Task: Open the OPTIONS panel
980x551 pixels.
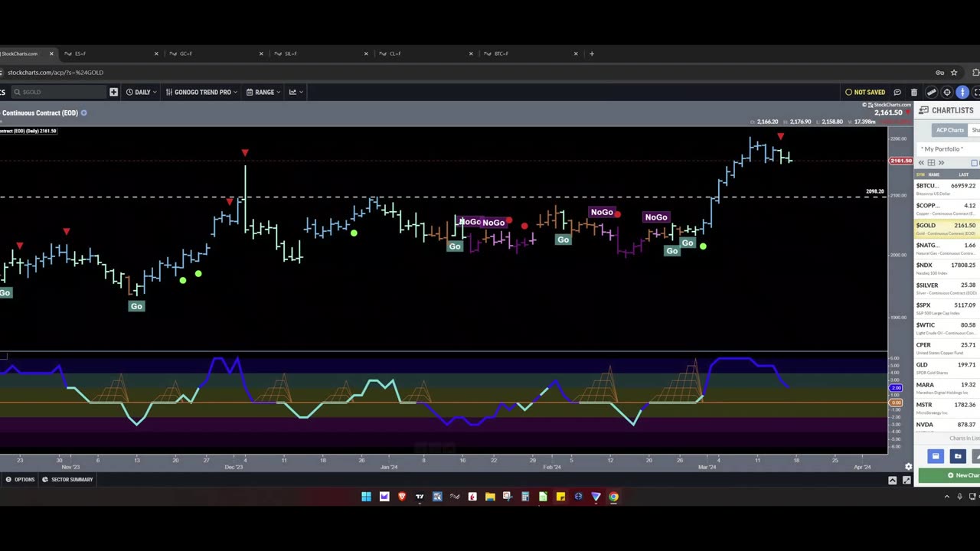Action: click(20, 480)
